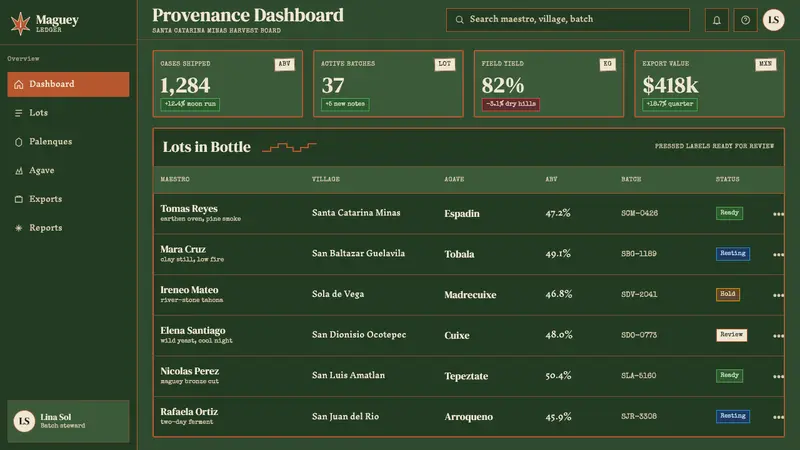Click the +12.4% moon run badge

[190, 104]
